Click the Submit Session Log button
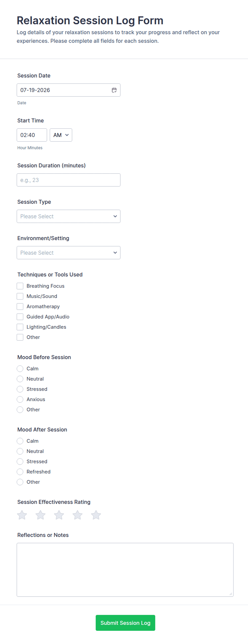 (125, 623)
